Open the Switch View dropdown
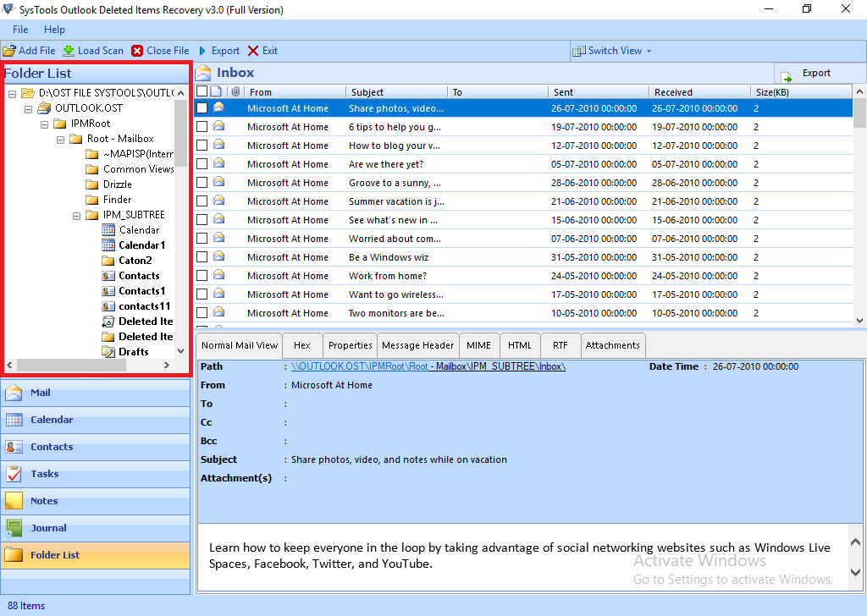The height and width of the screenshot is (616, 867). (x=613, y=51)
